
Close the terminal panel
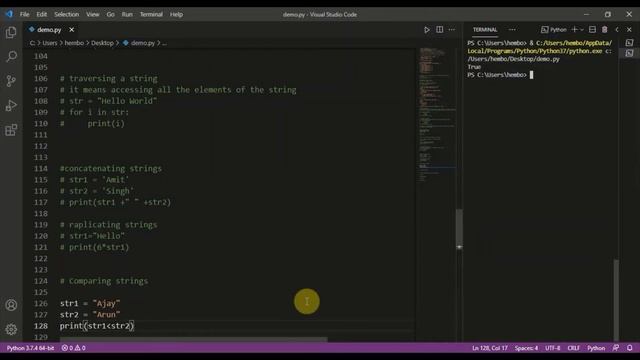(x=629, y=29)
